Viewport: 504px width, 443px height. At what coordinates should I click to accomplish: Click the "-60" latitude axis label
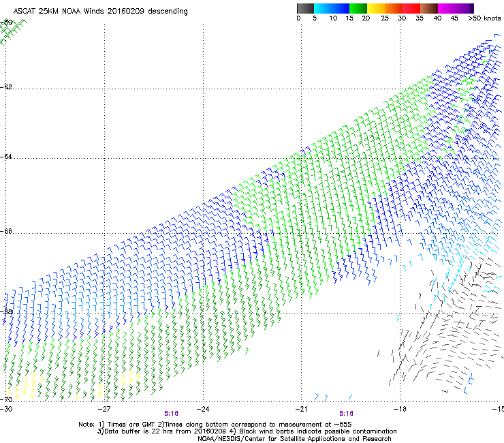point(7,22)
